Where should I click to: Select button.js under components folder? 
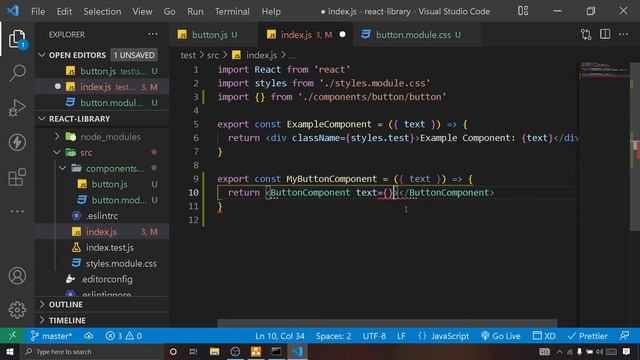102,184
